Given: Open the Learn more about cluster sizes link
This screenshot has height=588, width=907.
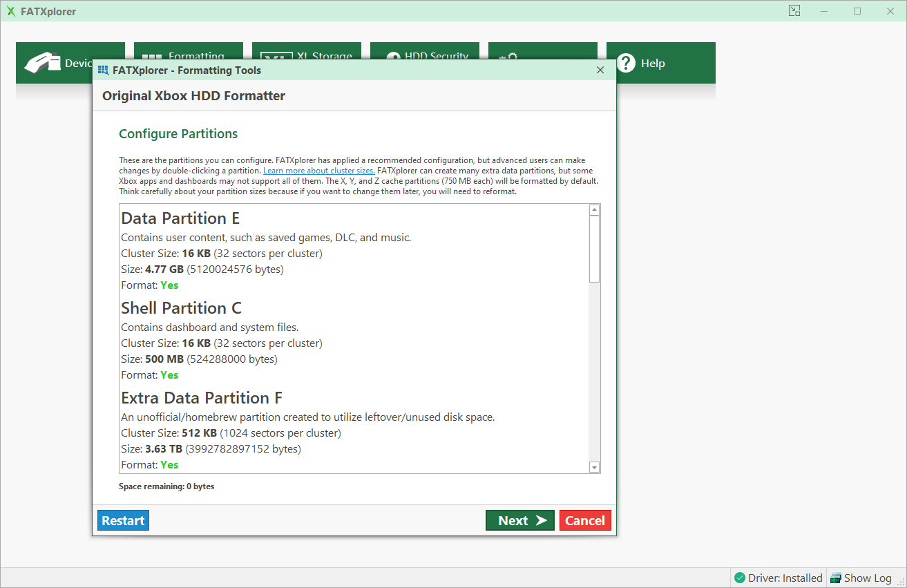Looking at the screenshot, I should point(319,171).
